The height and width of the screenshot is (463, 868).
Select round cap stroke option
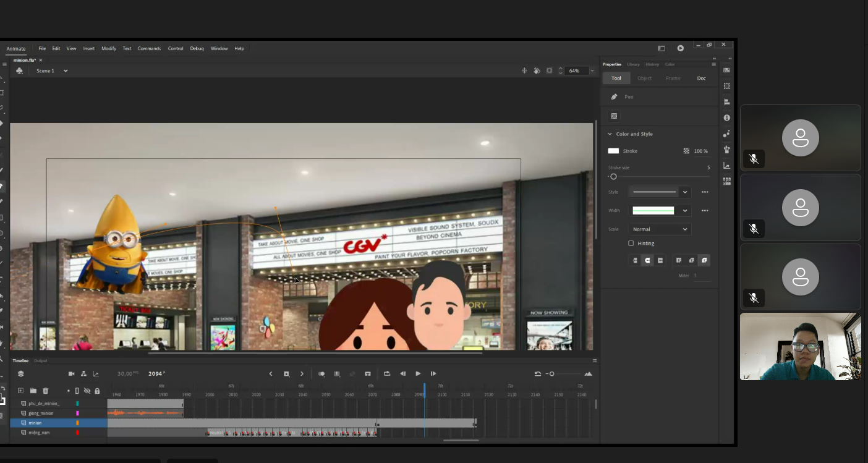click(x=647, y=260)
